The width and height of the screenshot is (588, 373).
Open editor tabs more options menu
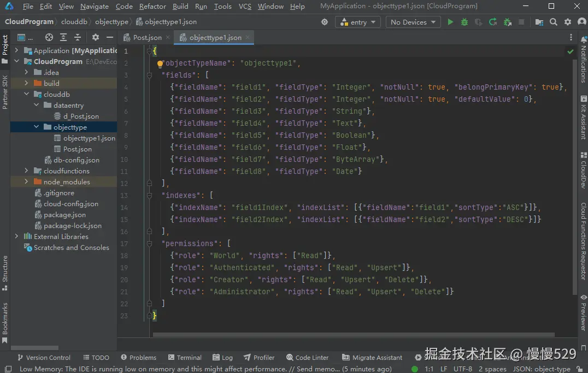click(x=571, y=37)
